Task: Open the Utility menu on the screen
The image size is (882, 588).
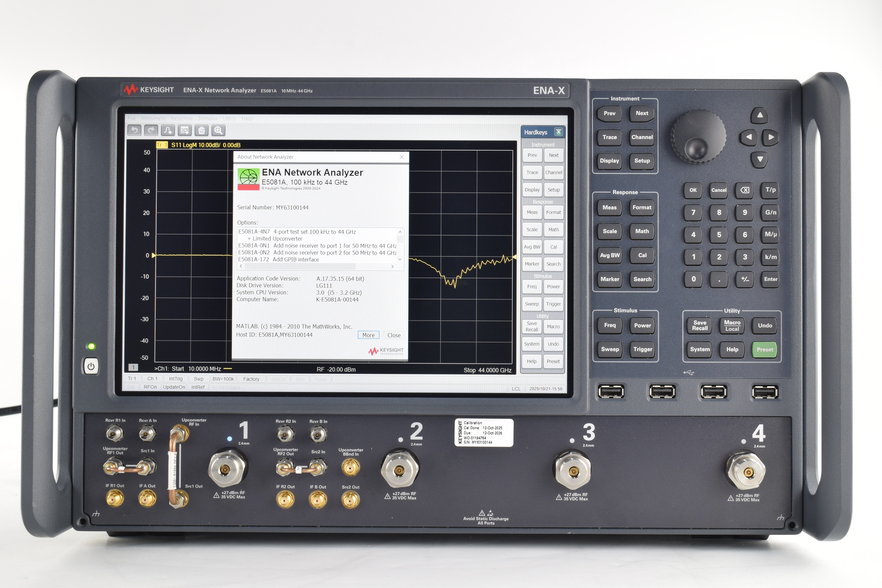Action: (230, 118)
